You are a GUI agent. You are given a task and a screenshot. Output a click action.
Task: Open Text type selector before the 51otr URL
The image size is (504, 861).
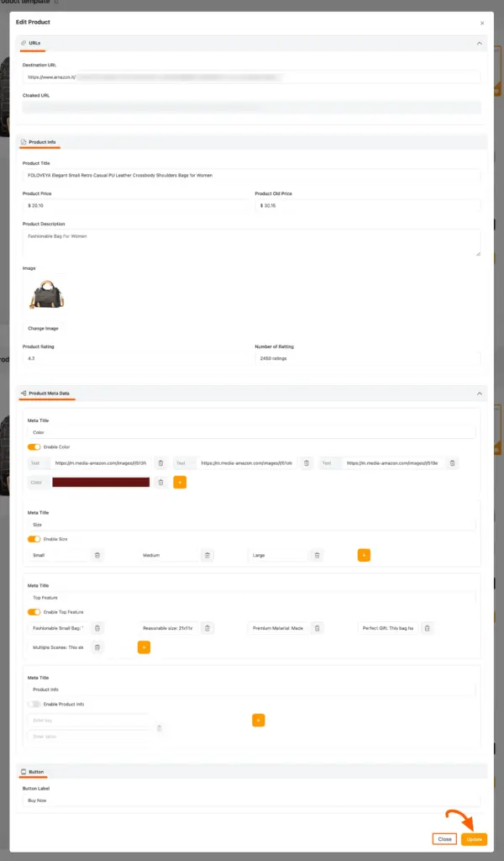coord(184,463)
